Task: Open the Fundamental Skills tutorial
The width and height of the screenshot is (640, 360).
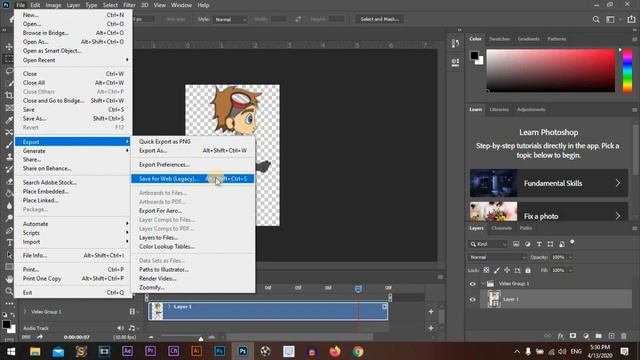Action: [549, 183]
